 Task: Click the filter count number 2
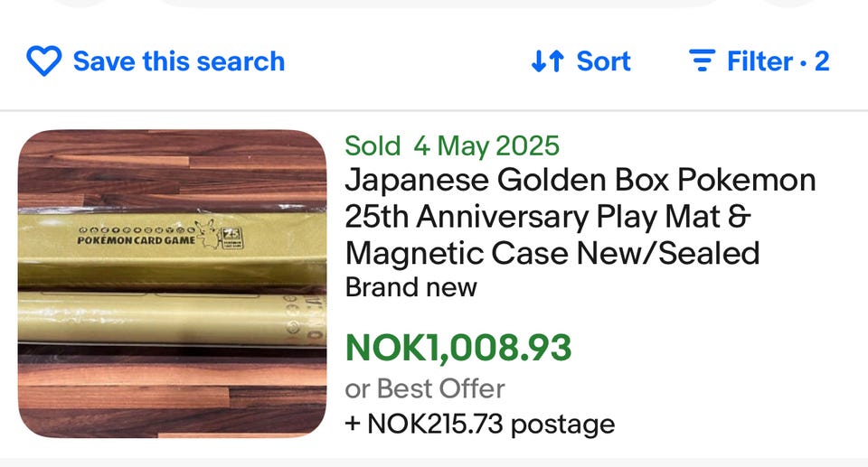pyautogui.click(x=821, y=61)
